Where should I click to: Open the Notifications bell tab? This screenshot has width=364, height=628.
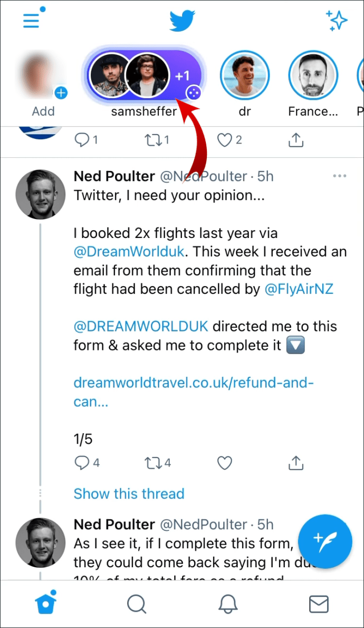click(x=227, y=604)
